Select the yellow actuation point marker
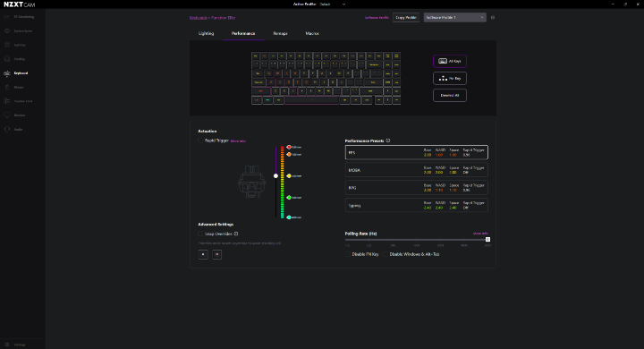Screen dimensions: 644x349 (289, 176)
